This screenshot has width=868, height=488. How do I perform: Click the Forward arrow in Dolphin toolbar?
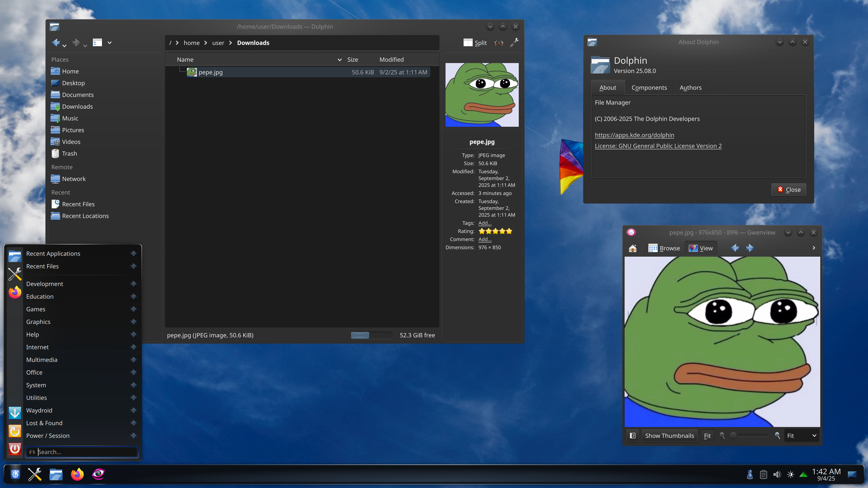point(76,42)
